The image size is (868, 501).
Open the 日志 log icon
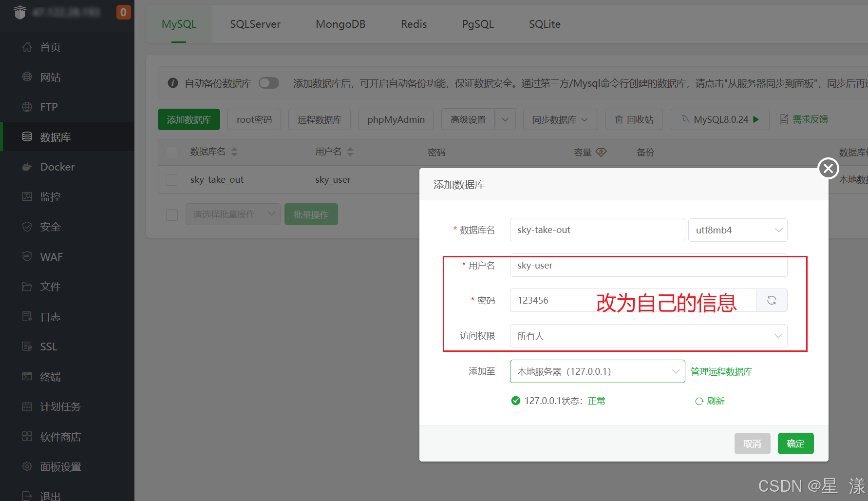[x=27, y=317]
